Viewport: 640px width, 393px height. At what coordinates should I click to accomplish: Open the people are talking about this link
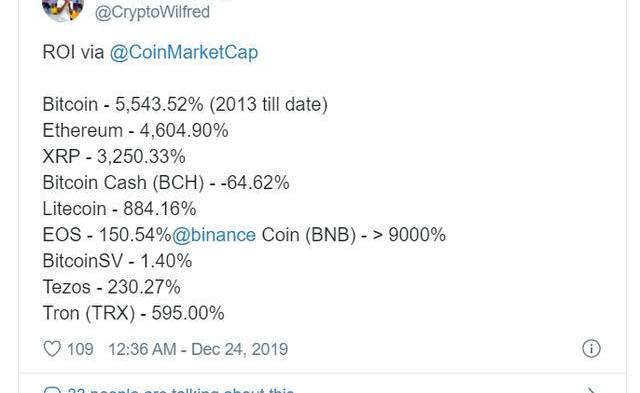pyautogui.click(x=181, y=390)
